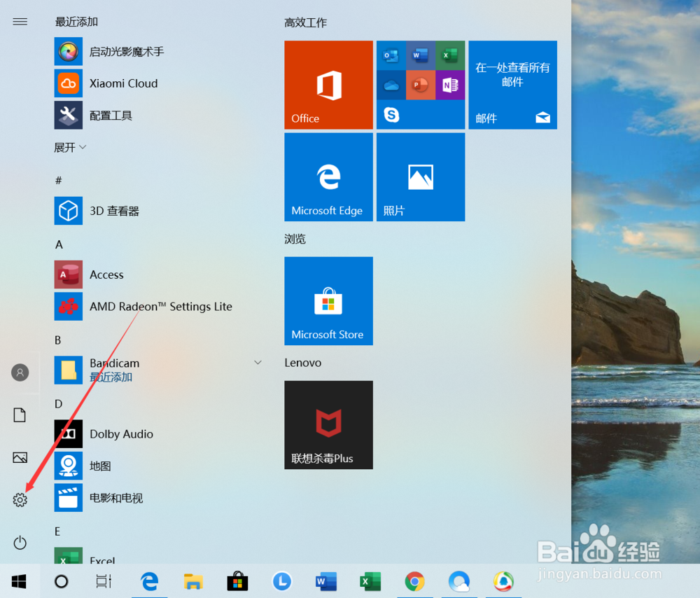Screen dimensions: 700x598
Task: Open Excel from the taskbar
Action: coord(370,581)
